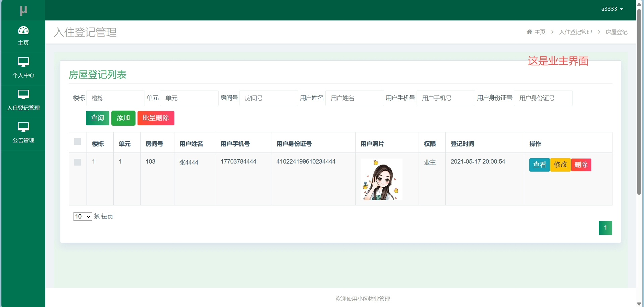
Task: Open the a3333 user account dropdown
Action: click(x=612, y=9)
